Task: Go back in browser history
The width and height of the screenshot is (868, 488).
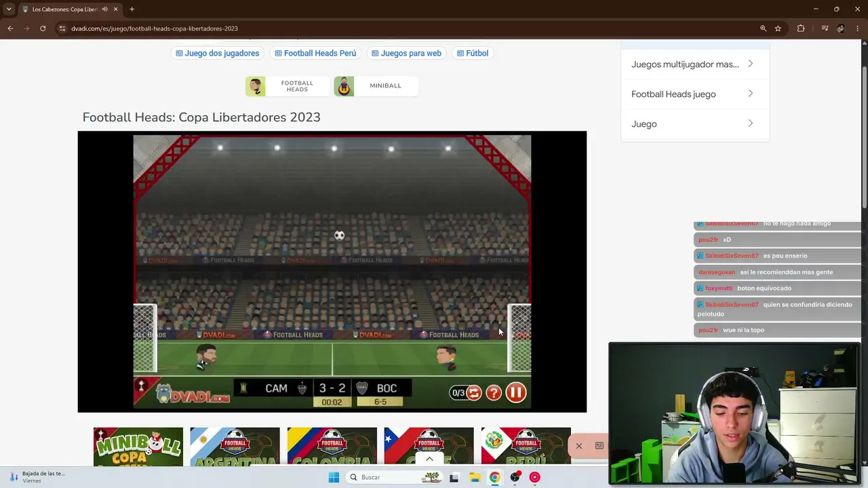Action: point(10,28)
